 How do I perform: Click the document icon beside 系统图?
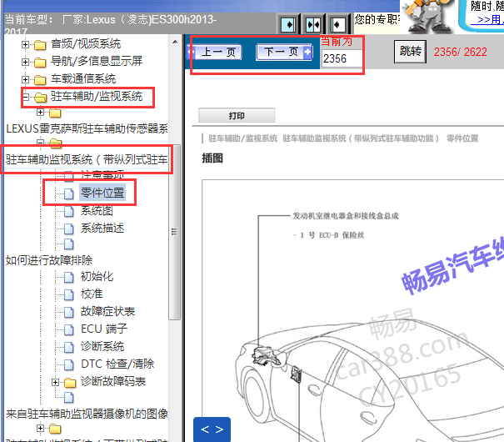[68, 211]
